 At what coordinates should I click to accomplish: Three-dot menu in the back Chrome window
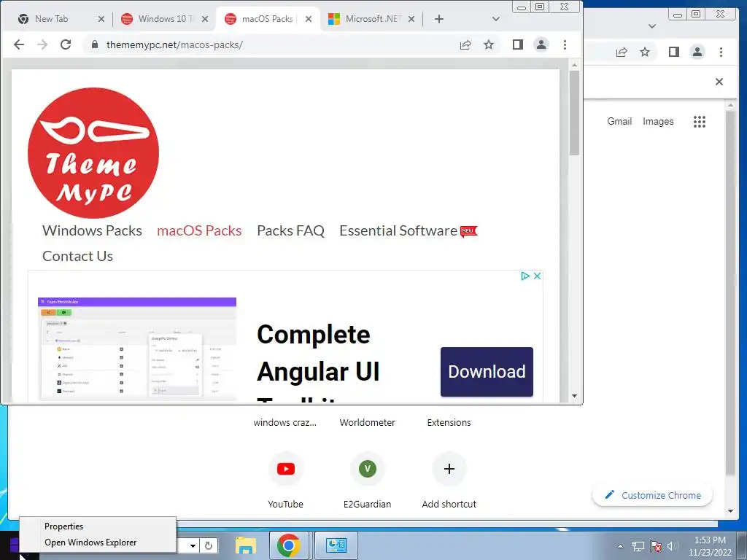pos(721,52)
